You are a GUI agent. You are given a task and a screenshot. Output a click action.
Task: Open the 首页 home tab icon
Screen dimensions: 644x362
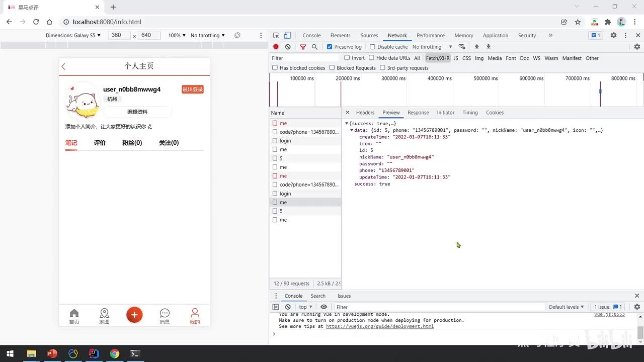pyautogui.click(x=74, y=316)
